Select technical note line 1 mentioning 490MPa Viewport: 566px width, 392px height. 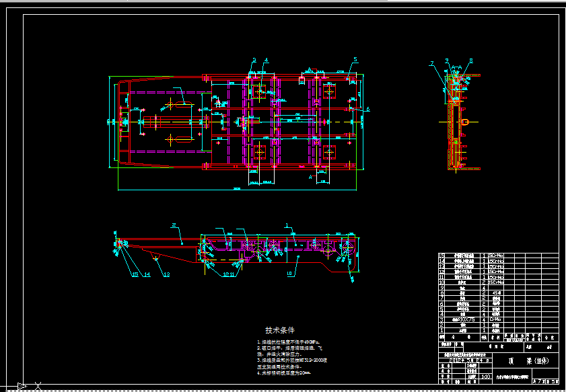coord(289,342)
